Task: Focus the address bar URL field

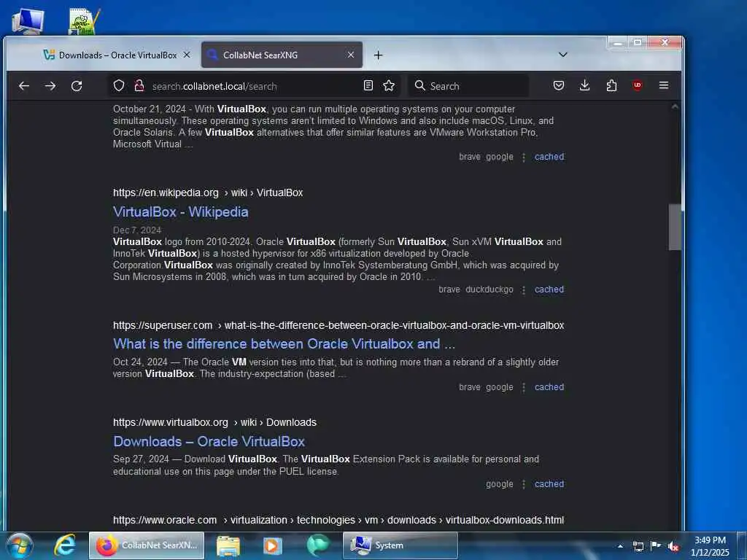Action: 255,86
